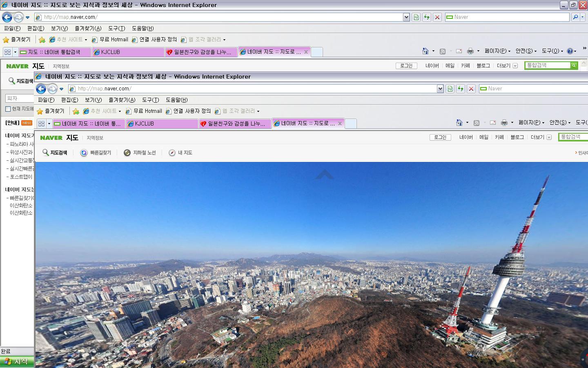Click the 빠른길찾기 route finder icon
The height and width of the screenshot is (368, 588).
click(x=84, y=153)
